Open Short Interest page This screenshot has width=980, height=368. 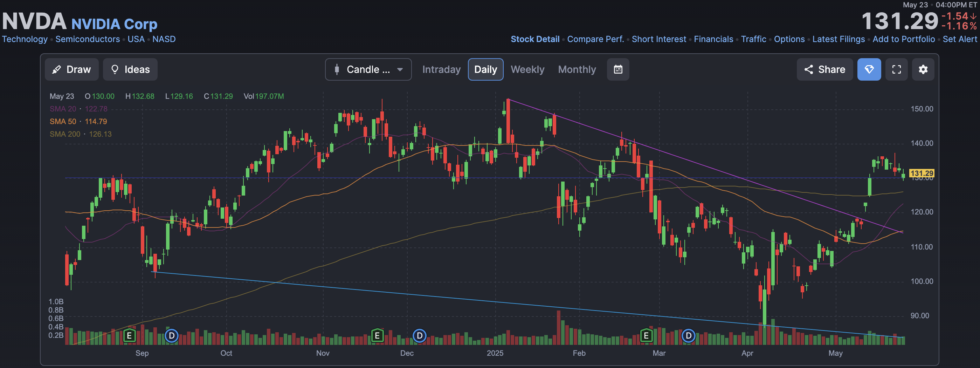tap(659, 39)
